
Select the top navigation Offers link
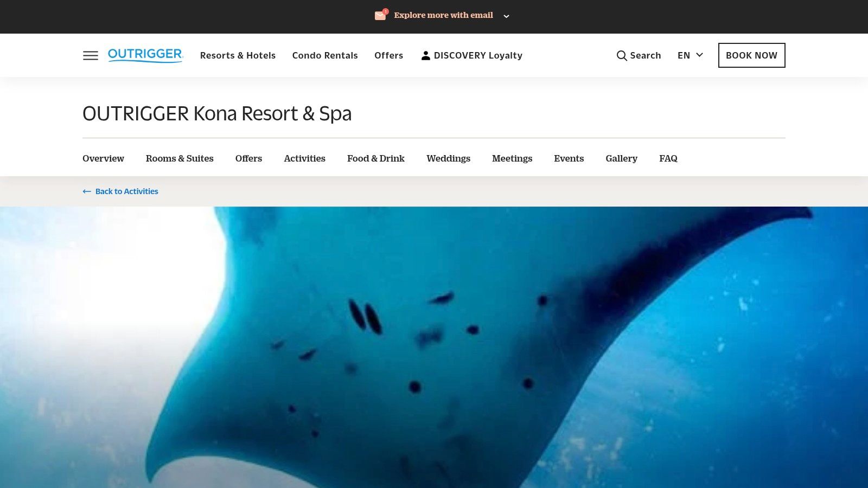coord(388,55)
